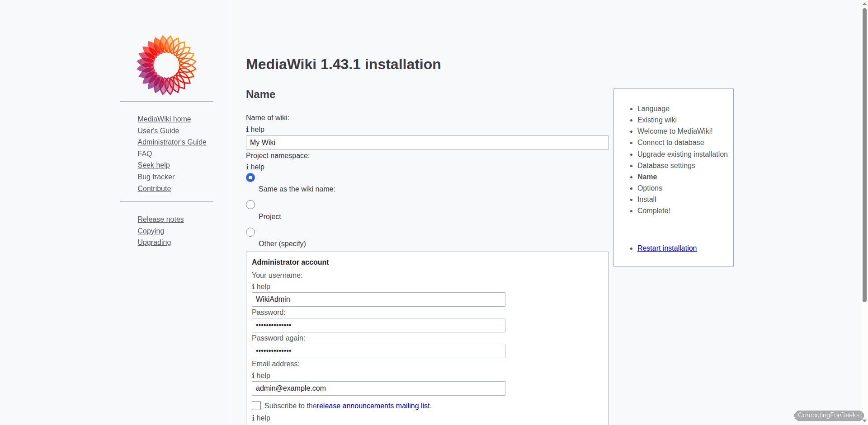Open the "Administrator's Guide"
The height and width of the screenshot is (425, 868).
pos(172,142)
